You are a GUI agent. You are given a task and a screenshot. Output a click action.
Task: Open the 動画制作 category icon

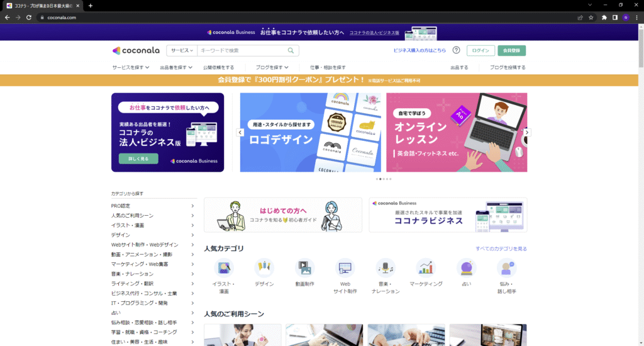(304, 268)
